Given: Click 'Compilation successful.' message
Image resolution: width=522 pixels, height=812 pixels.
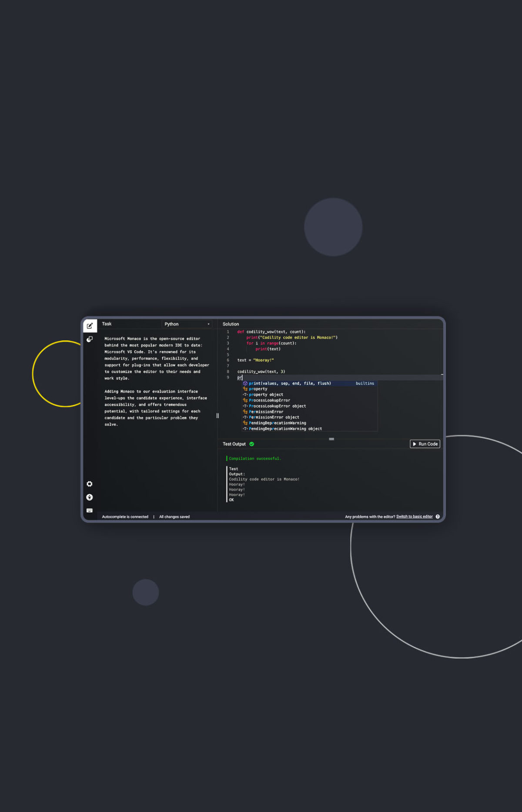Looking at the screenshot, I should (255, 459).
